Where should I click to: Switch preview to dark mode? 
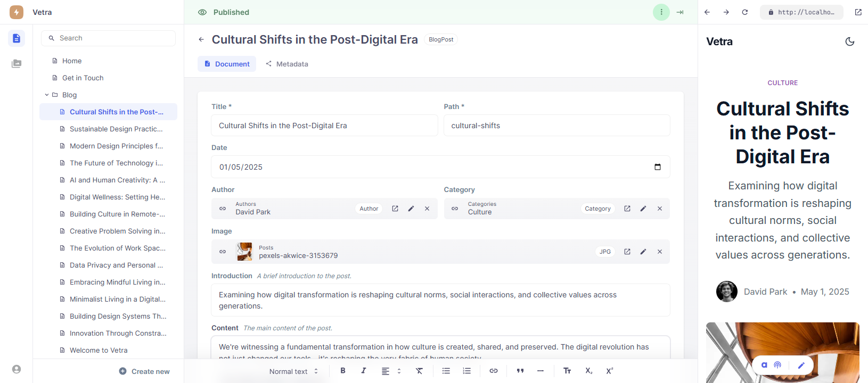coord(850,41)
